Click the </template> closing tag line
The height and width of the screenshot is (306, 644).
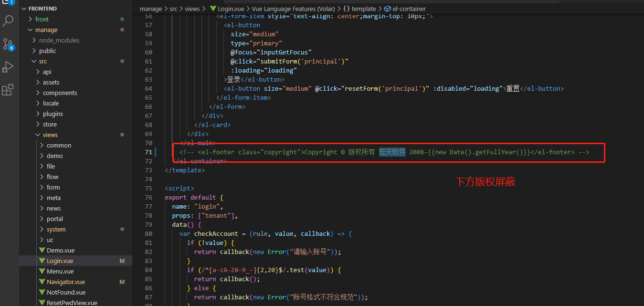pyautogui.click(x=185, y=170)
